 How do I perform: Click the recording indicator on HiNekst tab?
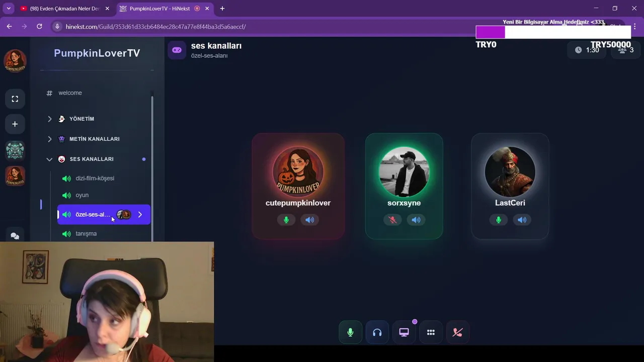(x=197, y=9)
